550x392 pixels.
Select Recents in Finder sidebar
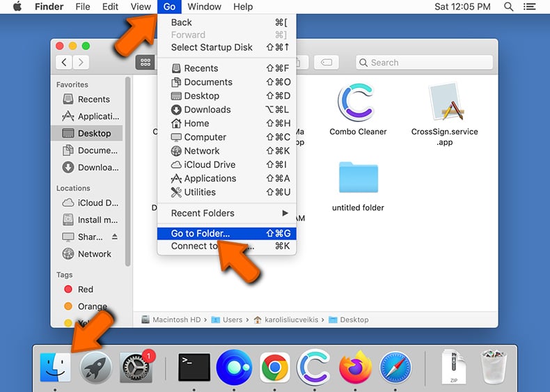(86, 100)
